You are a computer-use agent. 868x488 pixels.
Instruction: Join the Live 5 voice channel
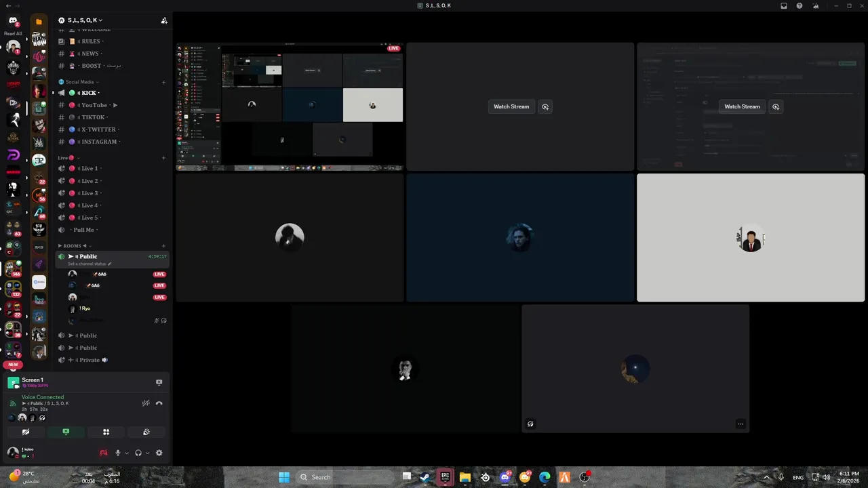click(x=112, y=218)
